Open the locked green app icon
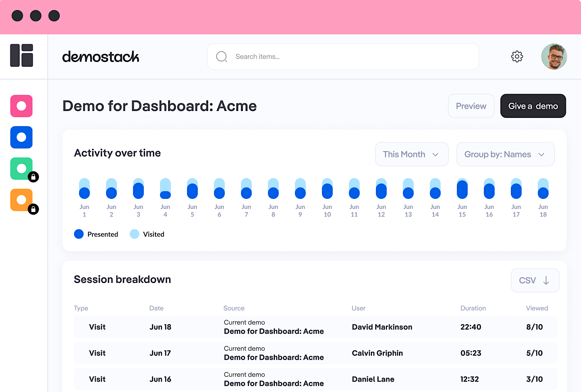581x392 pixels. pyautogui.click(x=22, y=169)
